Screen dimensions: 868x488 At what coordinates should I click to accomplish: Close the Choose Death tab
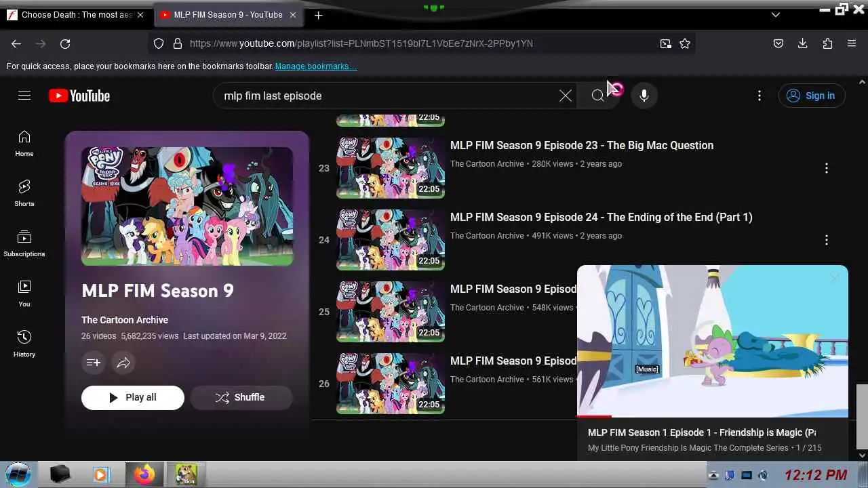[140, 15]
